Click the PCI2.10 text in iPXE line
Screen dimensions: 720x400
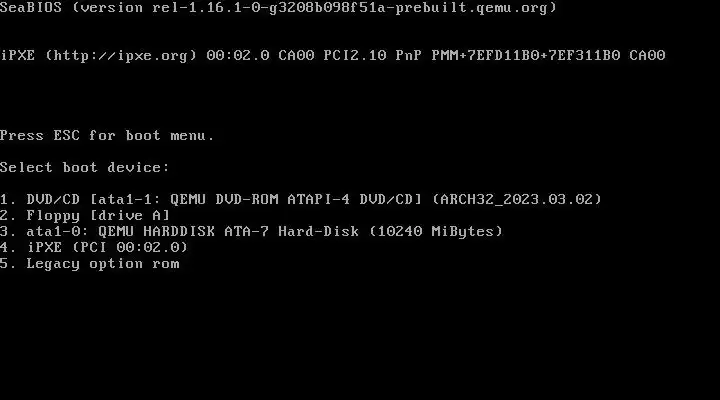355,56
